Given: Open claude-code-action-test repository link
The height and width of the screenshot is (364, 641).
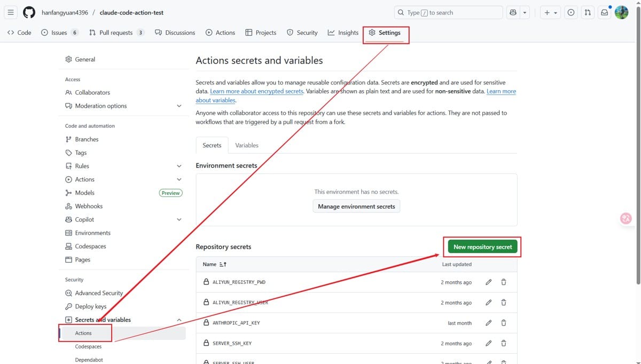Looking at the screenshot, I should click(131, 12).
